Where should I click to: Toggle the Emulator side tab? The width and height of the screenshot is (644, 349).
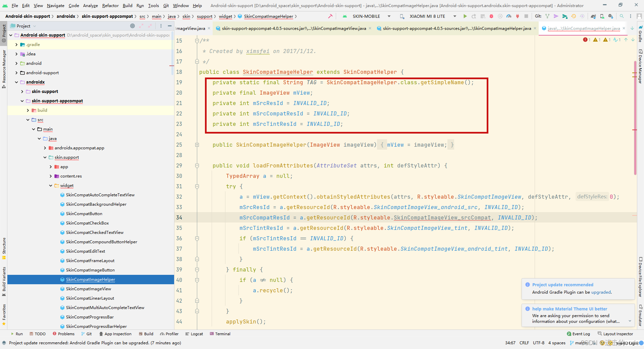[x=640, y=315]
